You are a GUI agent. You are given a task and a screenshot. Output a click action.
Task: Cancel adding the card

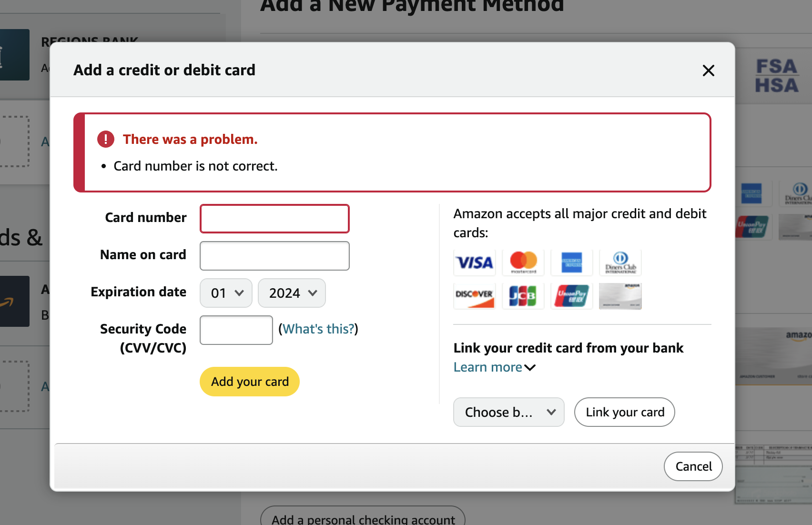click(693, 466)
